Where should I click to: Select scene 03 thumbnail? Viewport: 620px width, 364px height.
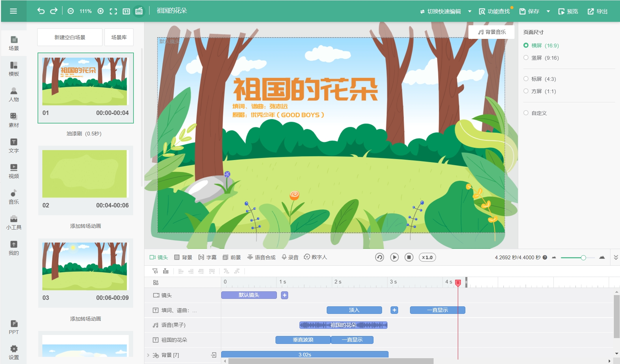coord(85,273)
